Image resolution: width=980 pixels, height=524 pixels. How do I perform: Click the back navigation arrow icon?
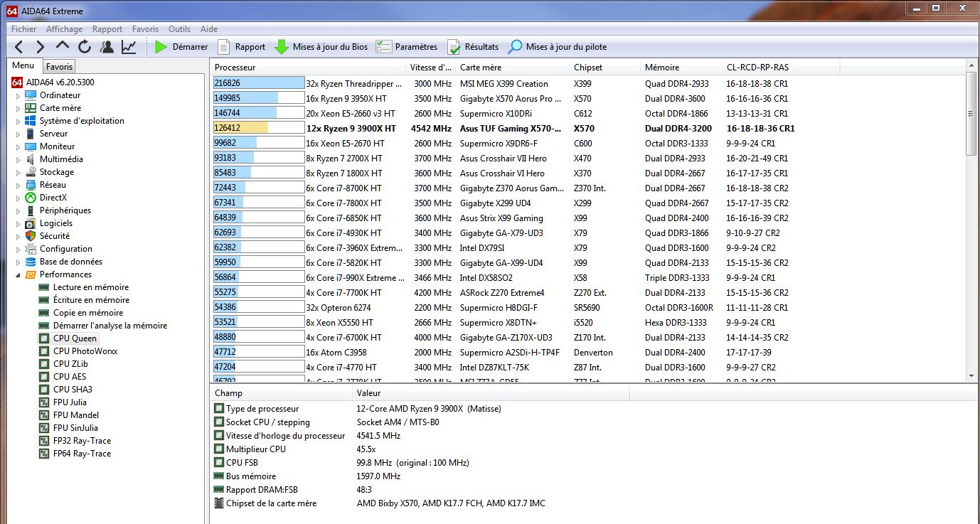click(18, 47)
